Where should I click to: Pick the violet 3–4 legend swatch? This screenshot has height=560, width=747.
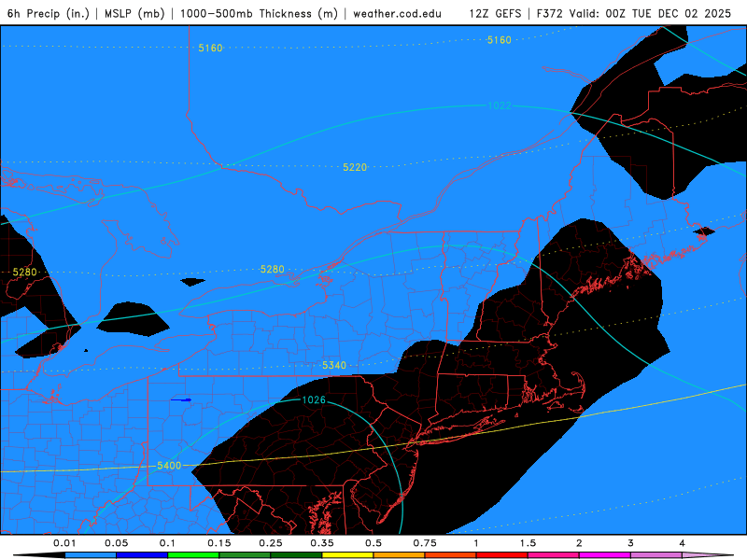(656, 555)
